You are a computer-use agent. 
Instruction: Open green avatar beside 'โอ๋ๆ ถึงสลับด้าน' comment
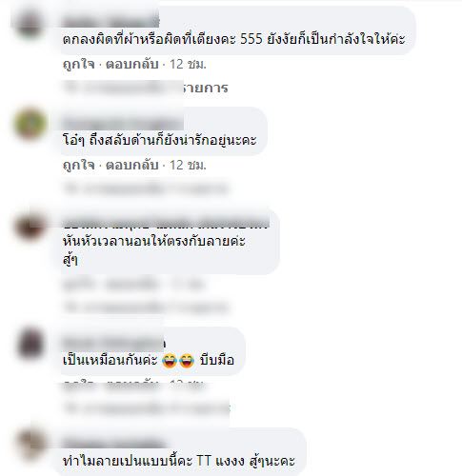click(x=30, y=124)
